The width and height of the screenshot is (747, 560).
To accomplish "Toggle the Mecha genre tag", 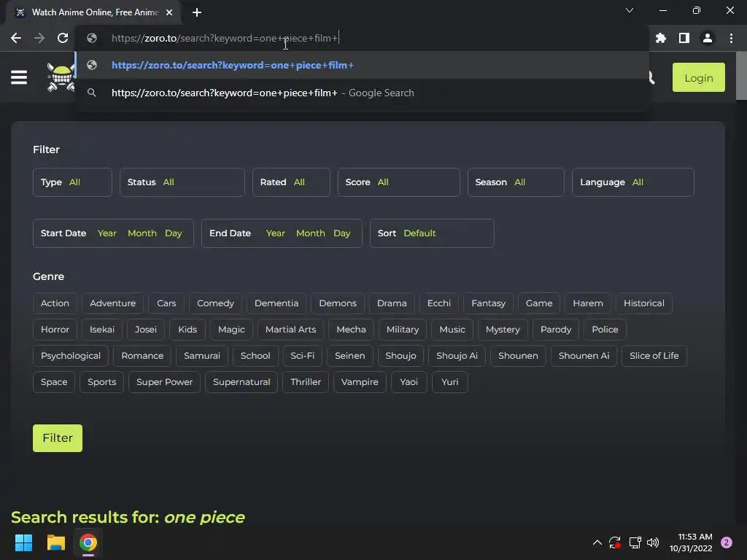I will (x=351, y=330).
